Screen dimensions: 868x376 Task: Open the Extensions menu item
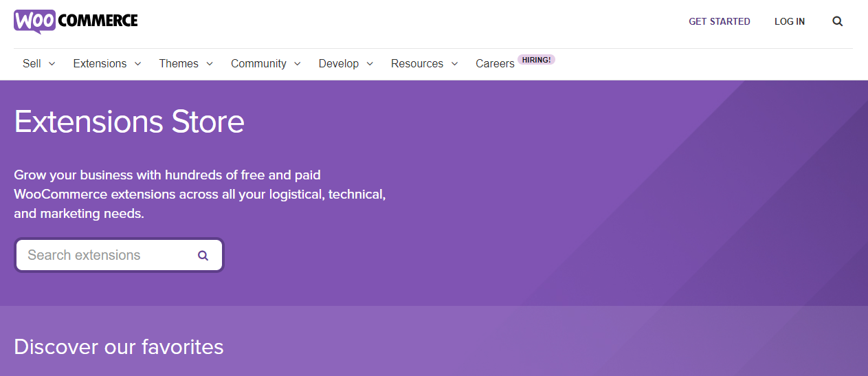pos(100,63)
